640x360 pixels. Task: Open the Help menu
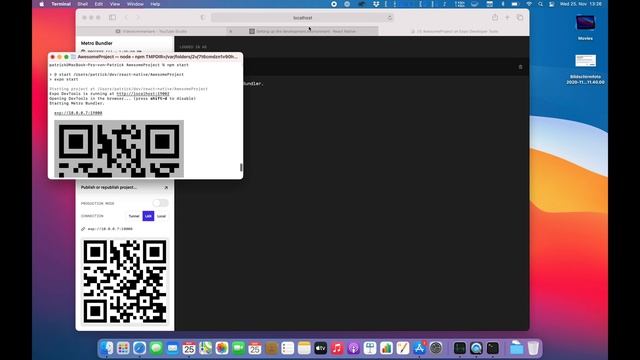tap(155, 4)
